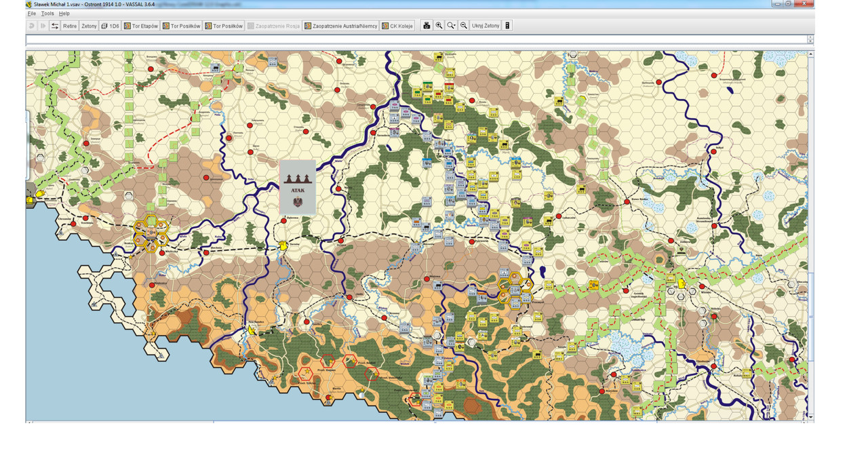Click the red-outlined Przeł. Dukielska pass hex
868x470 pixels.
tap(372, 373)
